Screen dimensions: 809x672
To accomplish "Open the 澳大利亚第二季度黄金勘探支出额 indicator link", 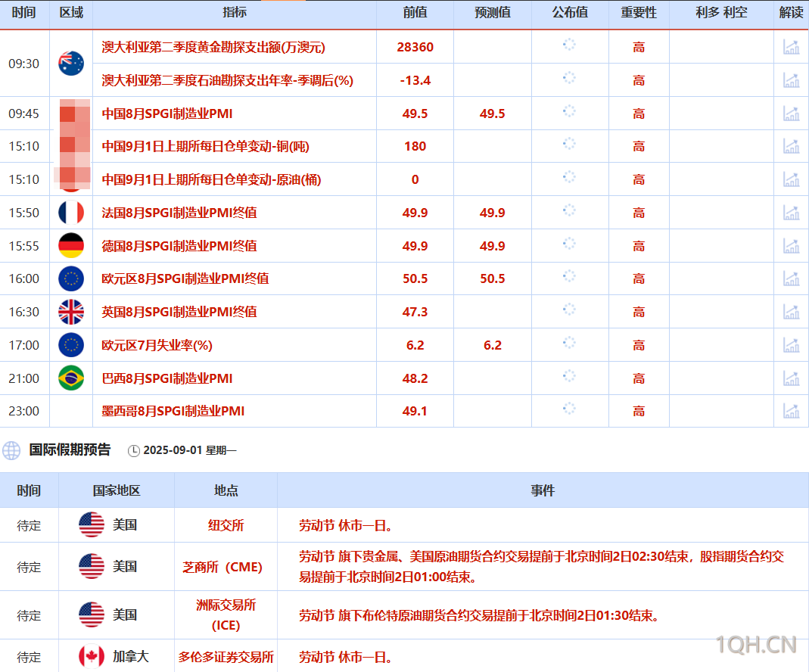I will point(212,47).
